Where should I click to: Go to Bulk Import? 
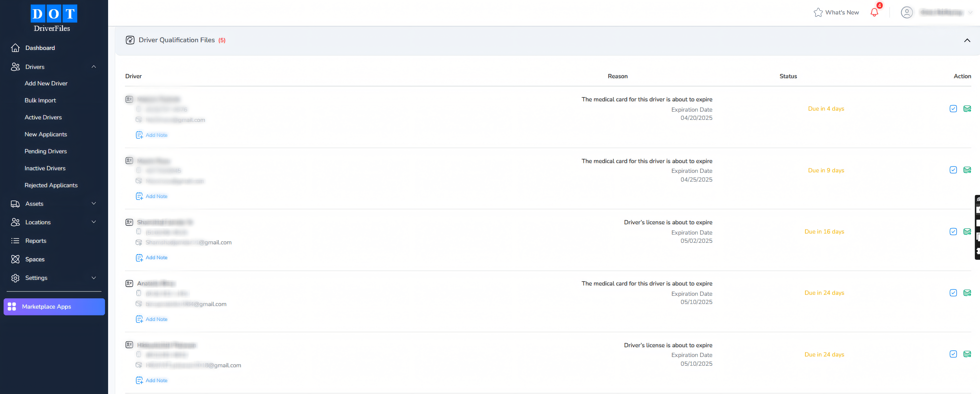(x=40, y=100)
